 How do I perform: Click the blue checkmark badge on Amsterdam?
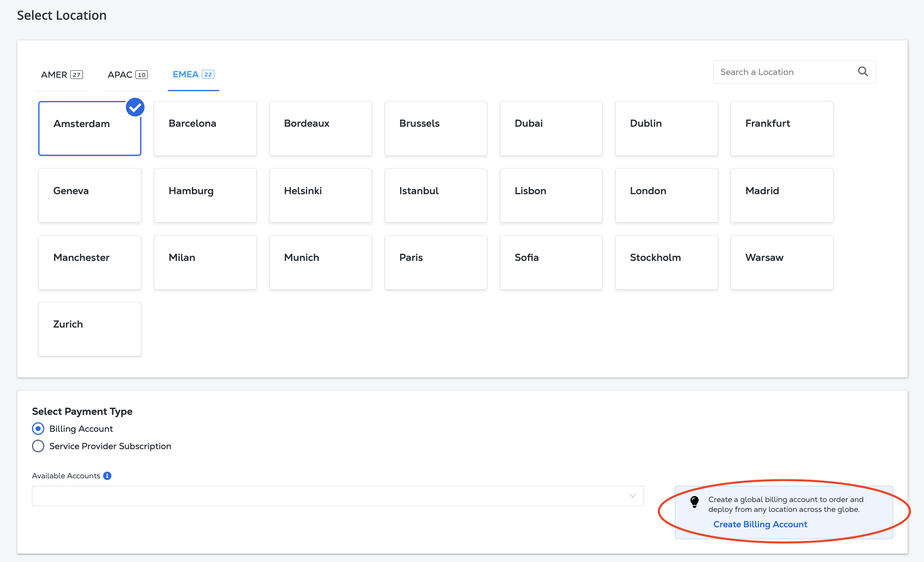click(x=135, y=107)
